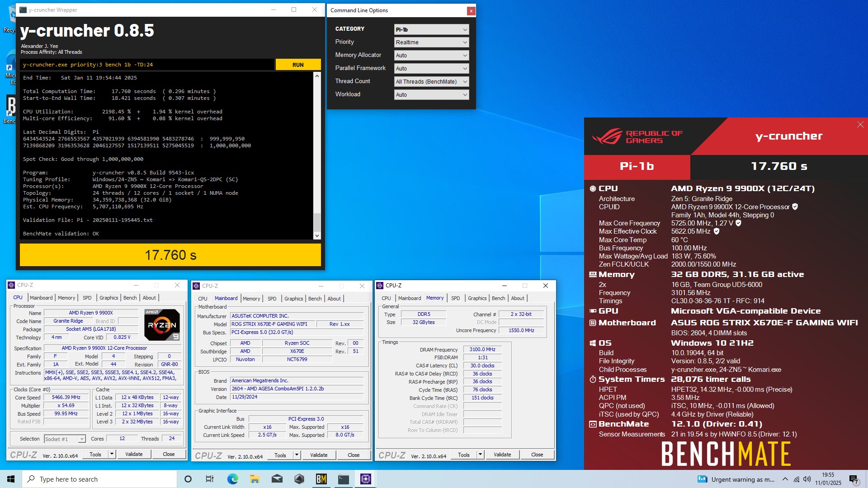The height and width of the screenshot is (488, 868).
Task: Click the y-cruncher output scrollbar thumb
Action: (x=317, y=222)
